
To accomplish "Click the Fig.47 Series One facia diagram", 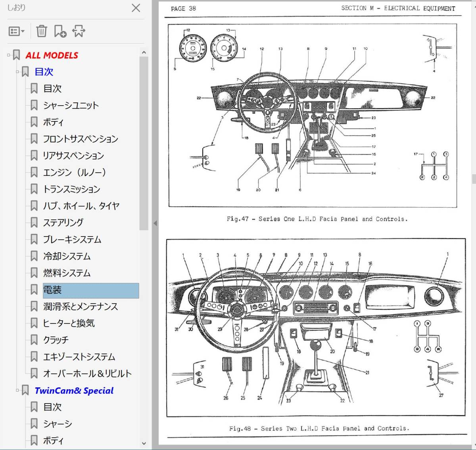I will [313, 115].
